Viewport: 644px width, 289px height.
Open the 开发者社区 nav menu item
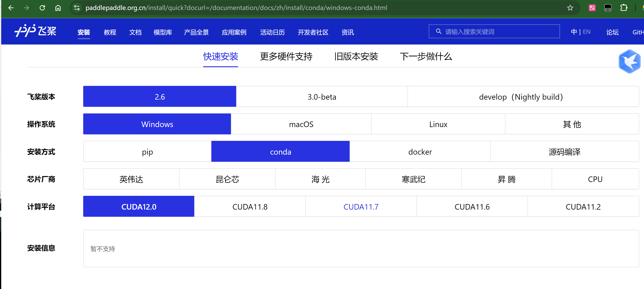(313, 32)
